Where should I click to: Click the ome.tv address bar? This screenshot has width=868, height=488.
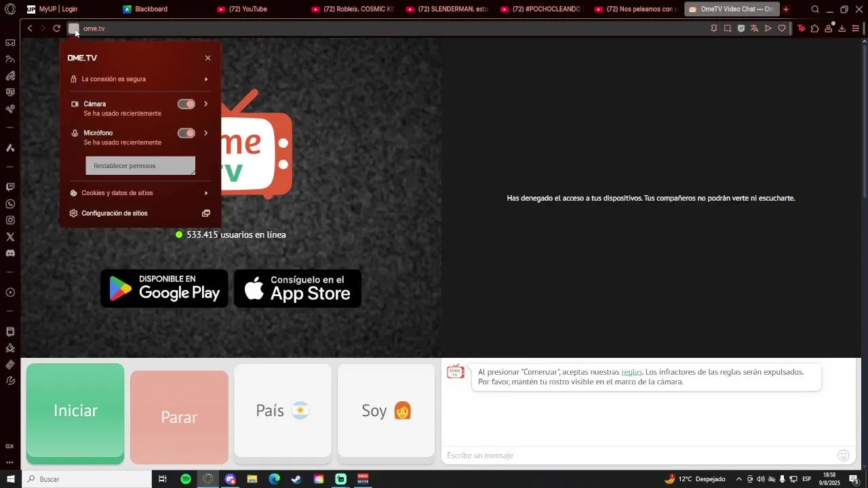(393, 28)
